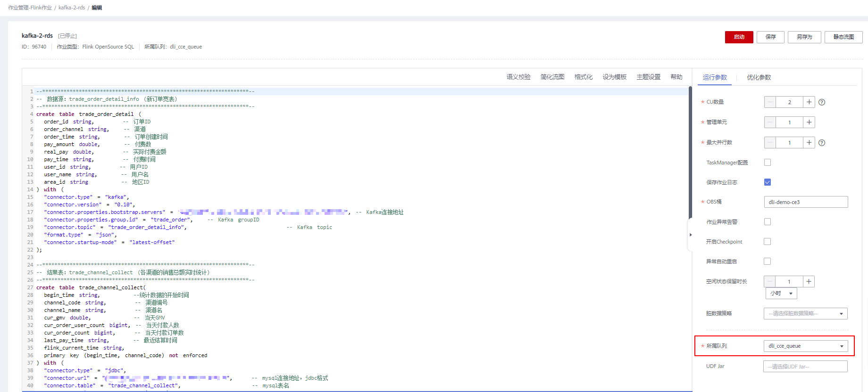
Task: Click the 已停止 status label
Action: click(x=67, y=36)
